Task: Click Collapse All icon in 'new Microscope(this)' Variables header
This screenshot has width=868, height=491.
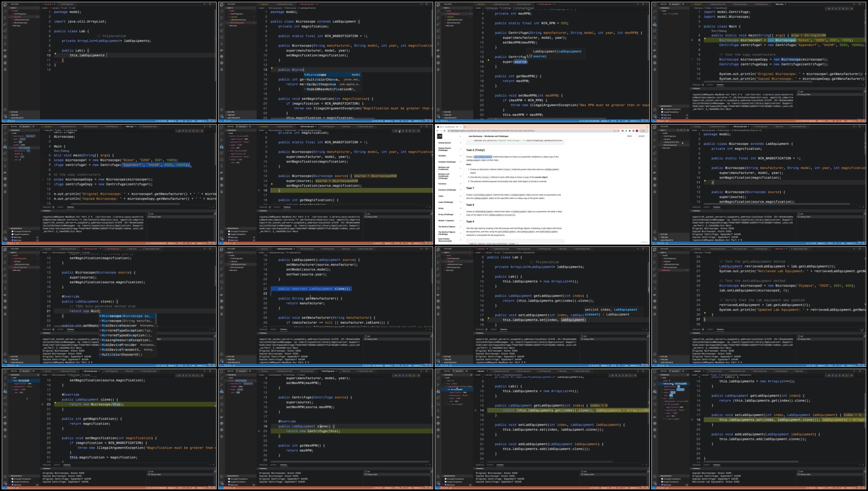Action: pos(38,375)
